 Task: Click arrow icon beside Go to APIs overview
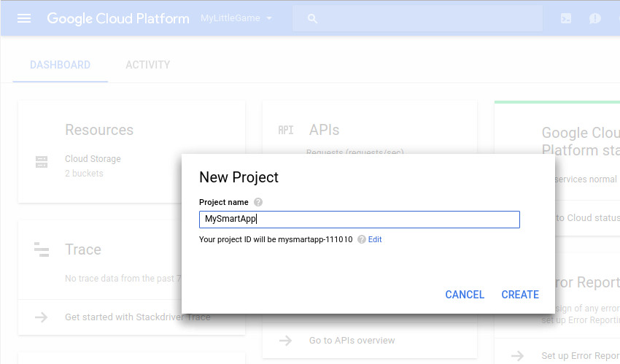click(285, 341)
